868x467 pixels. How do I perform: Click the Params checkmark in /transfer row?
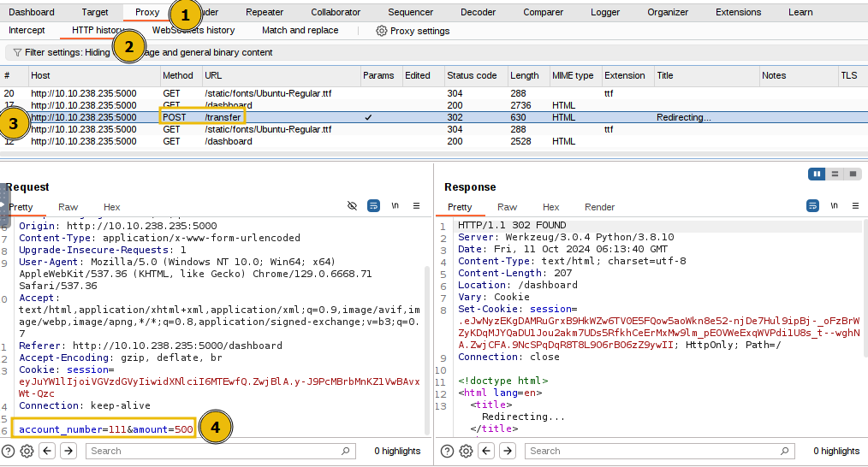point(368,117)
